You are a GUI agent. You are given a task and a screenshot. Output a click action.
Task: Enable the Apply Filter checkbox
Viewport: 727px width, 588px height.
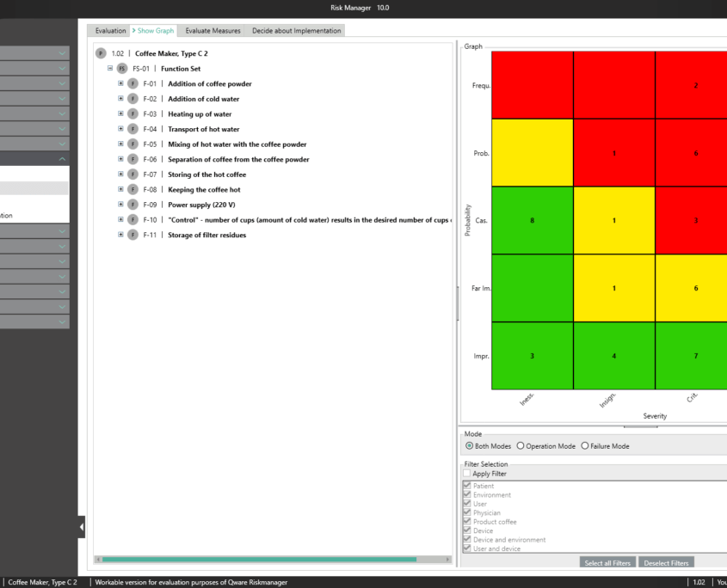tap(467, 474)
